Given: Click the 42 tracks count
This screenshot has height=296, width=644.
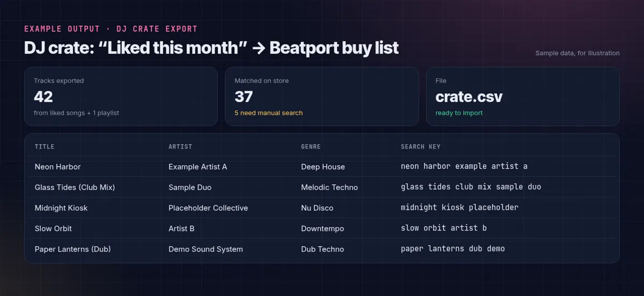Looking at the screenshot, I should [x=43, y=97].
